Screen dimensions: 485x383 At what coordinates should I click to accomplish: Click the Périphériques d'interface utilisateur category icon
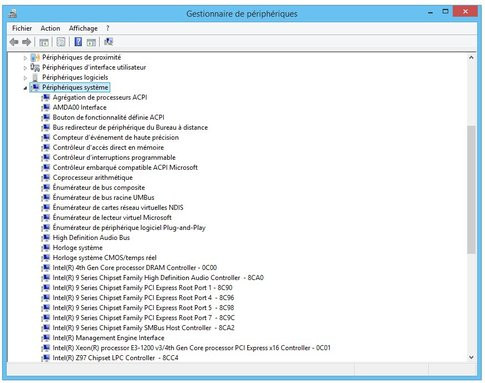(35, 67)
